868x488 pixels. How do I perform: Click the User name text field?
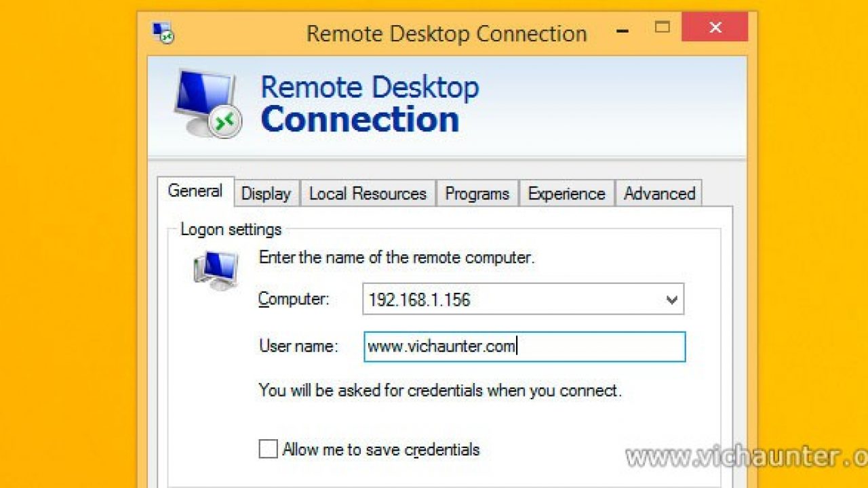[x=524, y=346]
